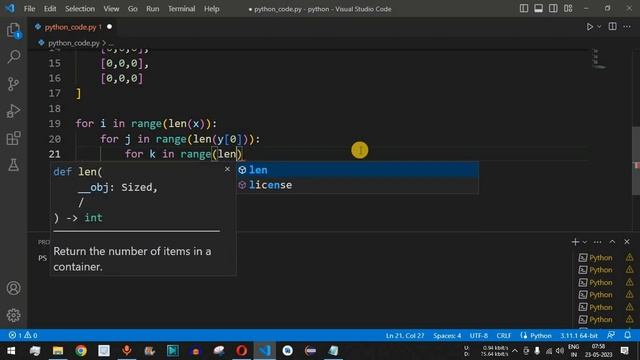Viewport: 640px width, 360px height.
Task: Maximize the panel with up chevron
Action: [612, 242]
